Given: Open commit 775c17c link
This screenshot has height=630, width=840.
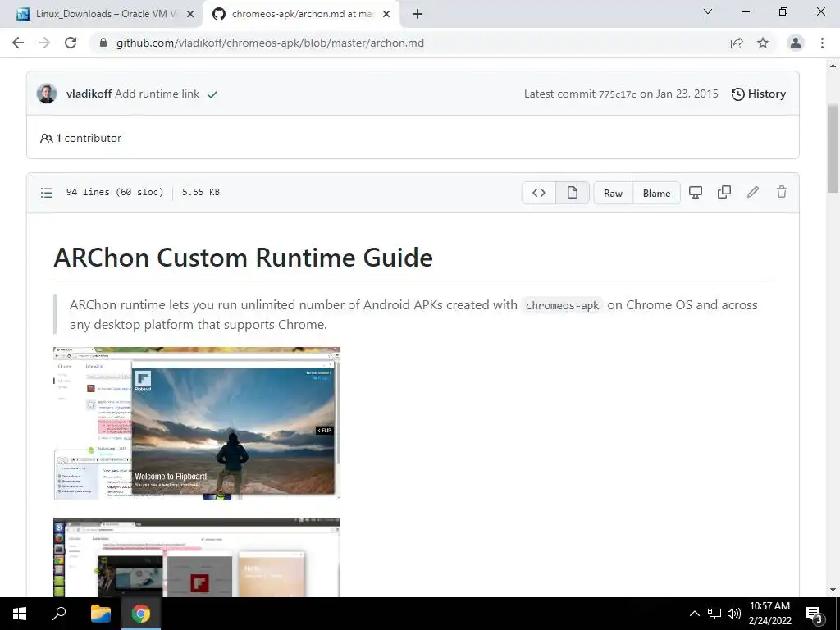Looking at the screenshot, I should (617, 94).
